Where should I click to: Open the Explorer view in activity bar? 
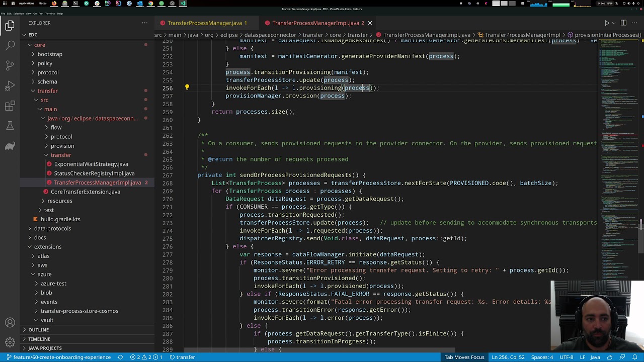coord(10,25)
